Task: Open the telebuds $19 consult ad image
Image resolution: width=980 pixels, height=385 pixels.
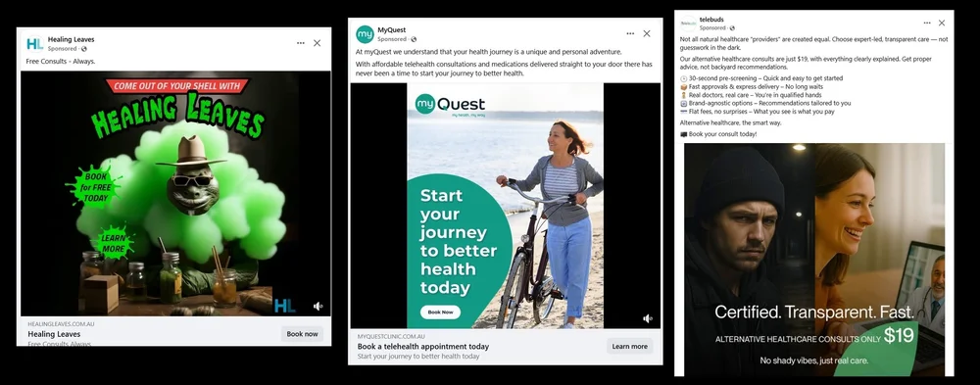Action: [814, 260]
